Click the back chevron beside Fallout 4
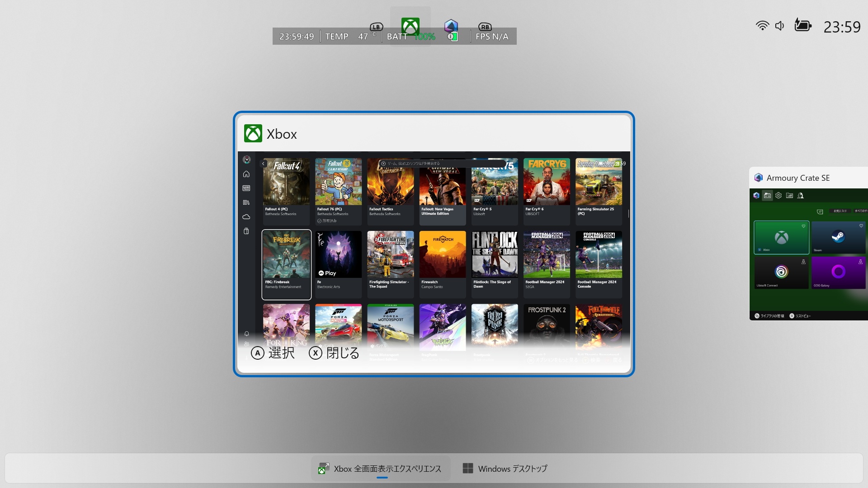Screen dimensions: 868x488 tap(264, 164)
